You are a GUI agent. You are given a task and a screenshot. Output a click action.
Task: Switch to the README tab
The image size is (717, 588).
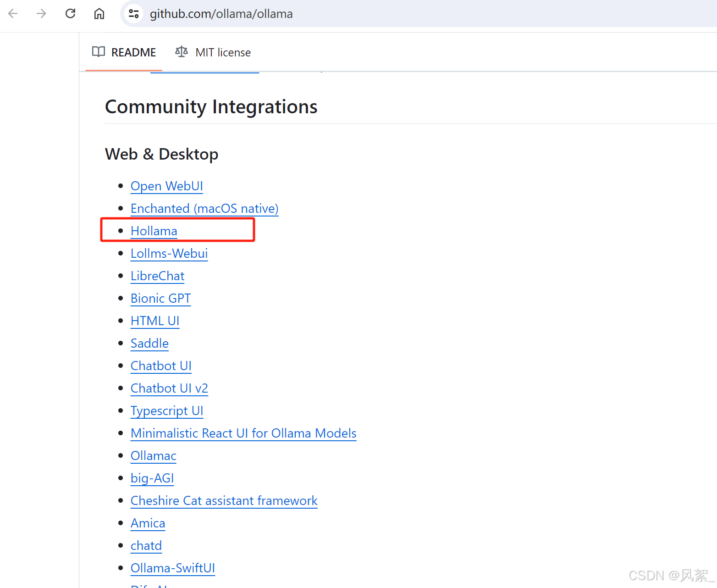click(x=124, y=52)
